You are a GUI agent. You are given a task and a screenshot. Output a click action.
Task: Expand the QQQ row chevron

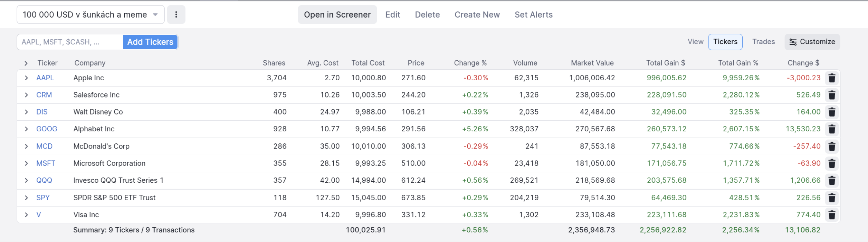point(26,180)
